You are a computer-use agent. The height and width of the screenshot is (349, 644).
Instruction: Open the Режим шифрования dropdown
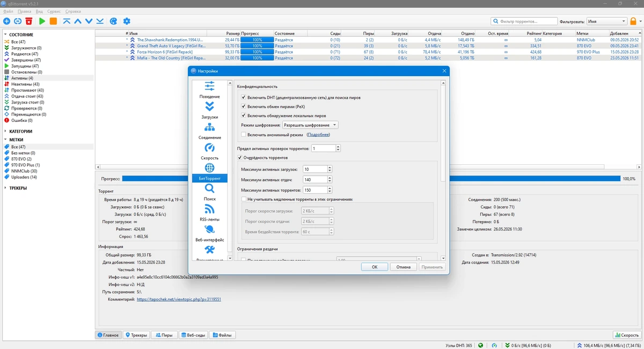[x=310, y=125]
